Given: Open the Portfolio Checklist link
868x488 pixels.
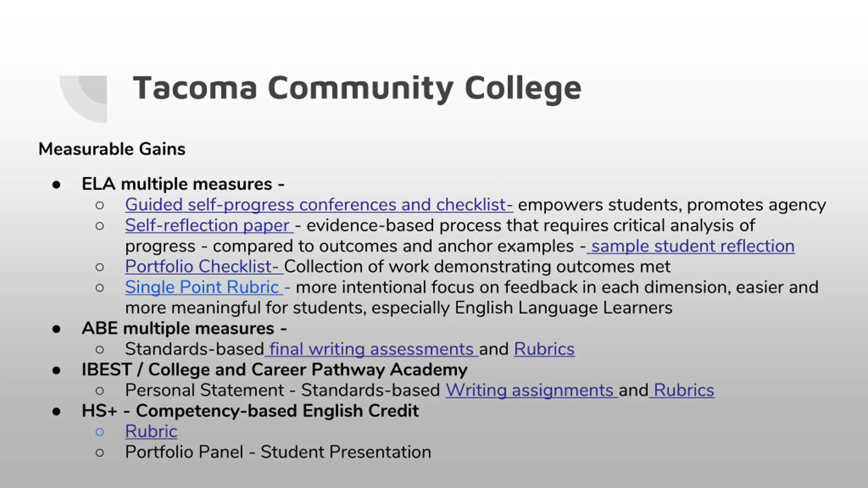Looking at the screenshot, I should (x=204, y=267).
